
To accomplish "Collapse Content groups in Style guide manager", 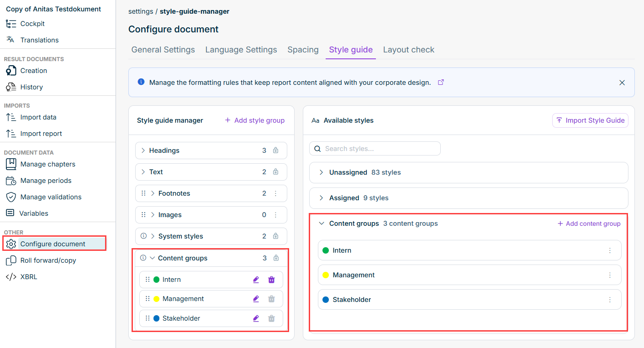I will pyautogui.click(x=153, y=258).
